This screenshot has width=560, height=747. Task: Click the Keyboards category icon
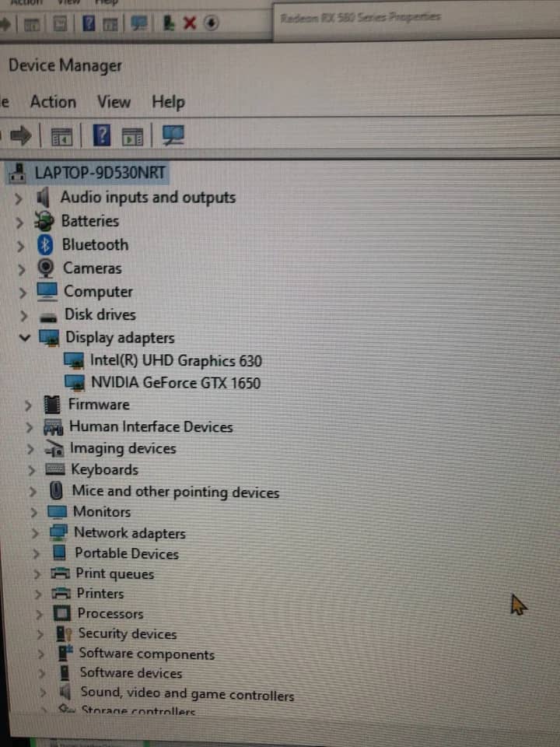coord(54,470)
